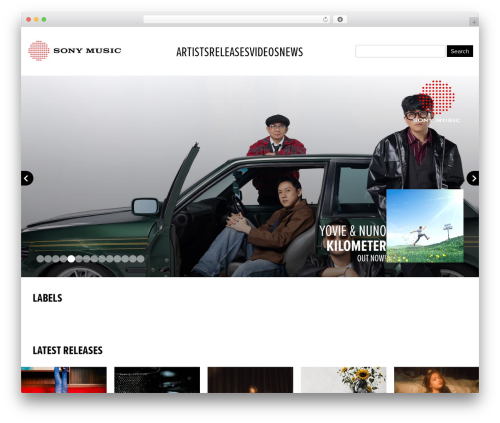Click the KILOMETER slide text

(x=356, y=246)
